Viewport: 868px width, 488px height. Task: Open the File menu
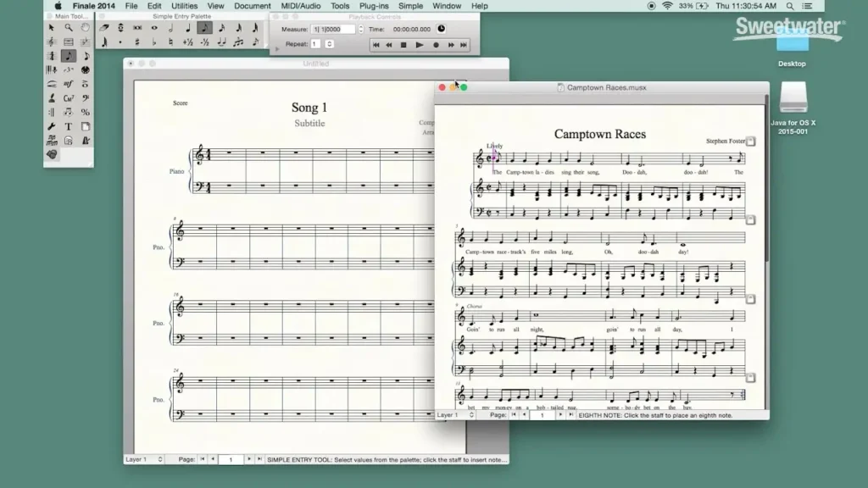pyautogui.click(x=131, y=6)
